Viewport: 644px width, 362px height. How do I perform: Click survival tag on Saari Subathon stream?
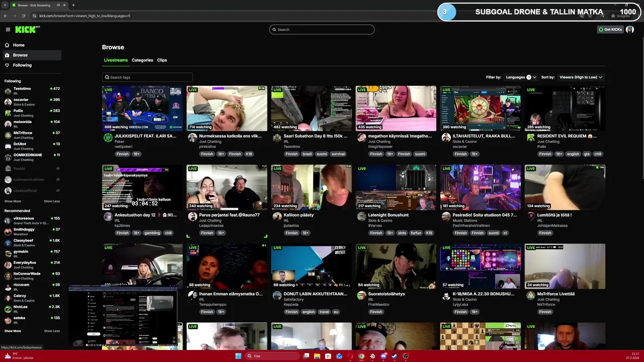click(x=338, y=154)
